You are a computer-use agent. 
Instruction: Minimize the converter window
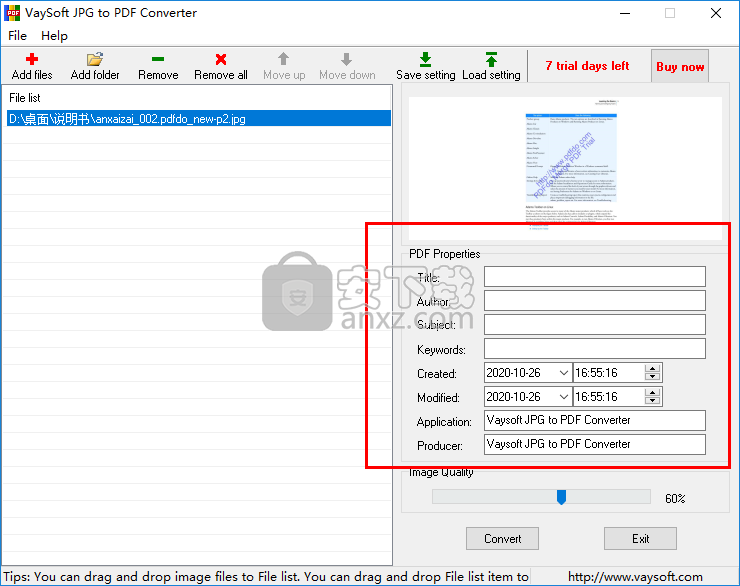[x=625, y=13]
